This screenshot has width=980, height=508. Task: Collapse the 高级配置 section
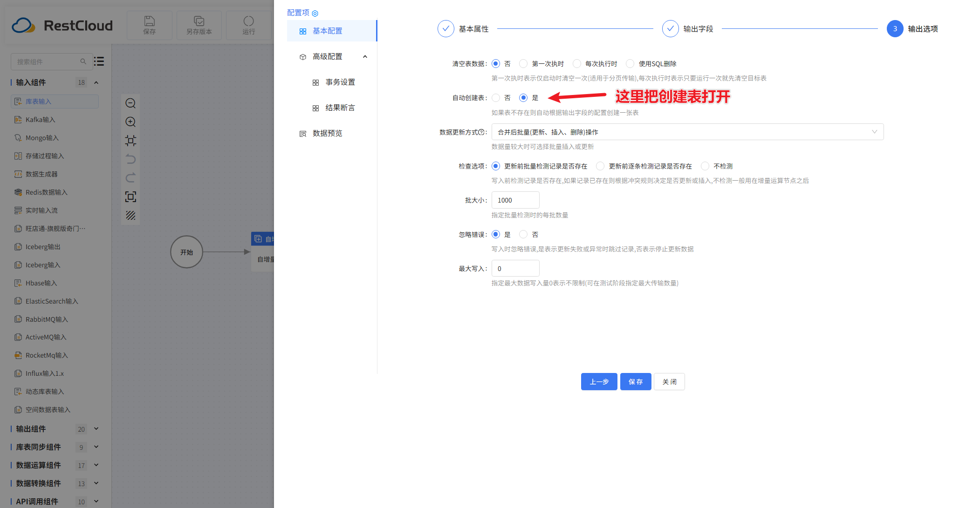click(365, 57)
